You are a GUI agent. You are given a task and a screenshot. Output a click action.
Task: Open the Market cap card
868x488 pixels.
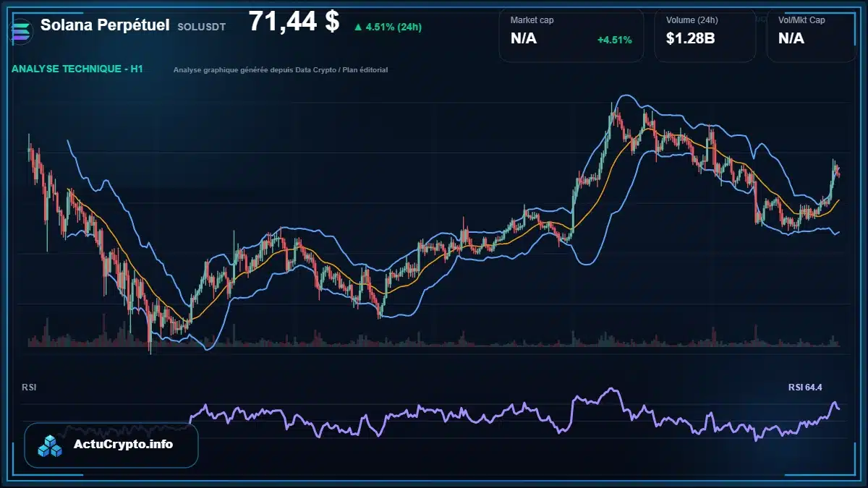pos(571,35)
